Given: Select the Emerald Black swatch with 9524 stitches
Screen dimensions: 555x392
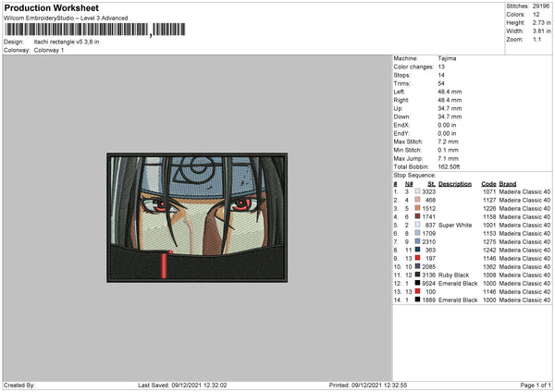Looking at the screenshot, I should pos(418,283).
